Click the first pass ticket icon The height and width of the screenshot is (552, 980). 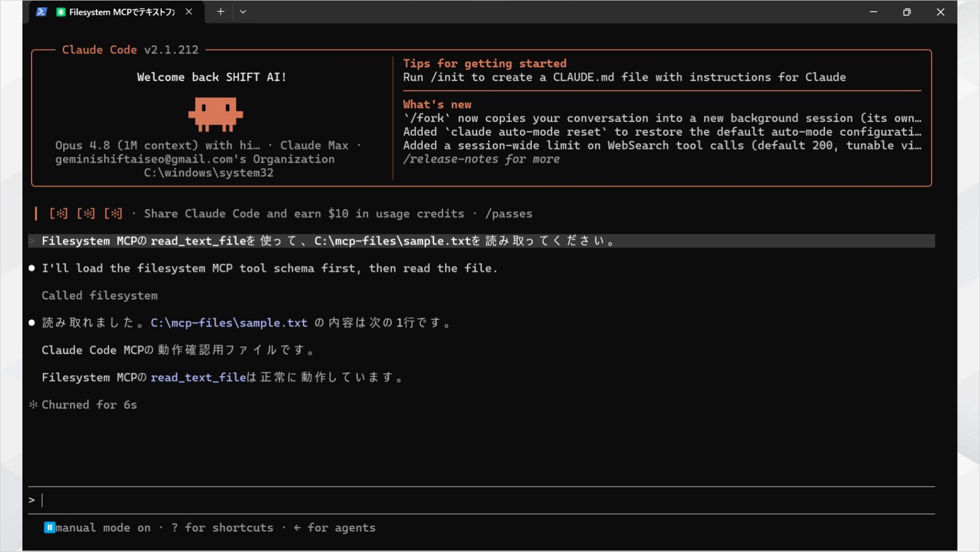(x=58, y=213)
